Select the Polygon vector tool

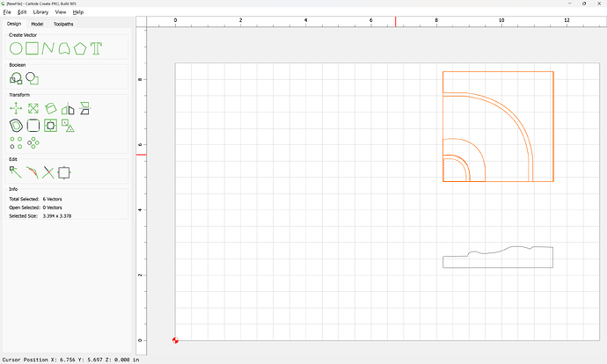point(80,48)
